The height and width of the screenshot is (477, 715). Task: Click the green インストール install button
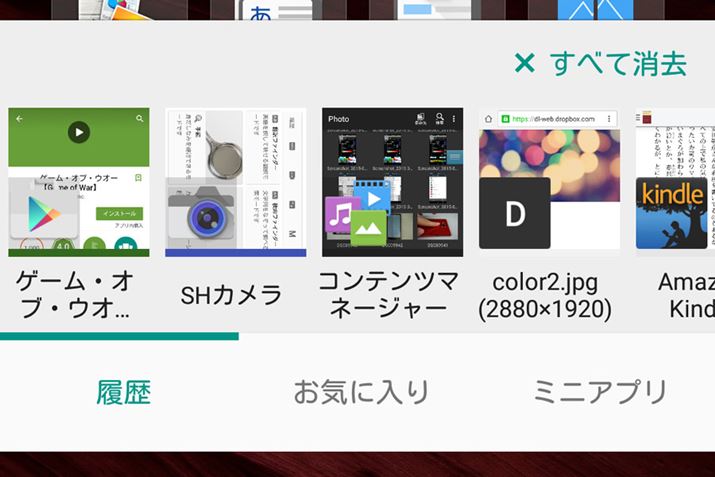(x=120, y=213)
